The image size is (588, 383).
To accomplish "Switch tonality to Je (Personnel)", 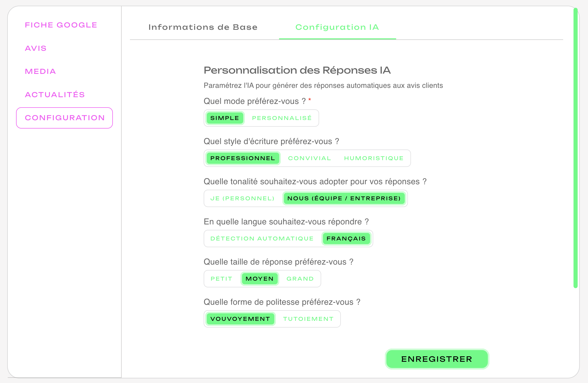I will [242, 198].
